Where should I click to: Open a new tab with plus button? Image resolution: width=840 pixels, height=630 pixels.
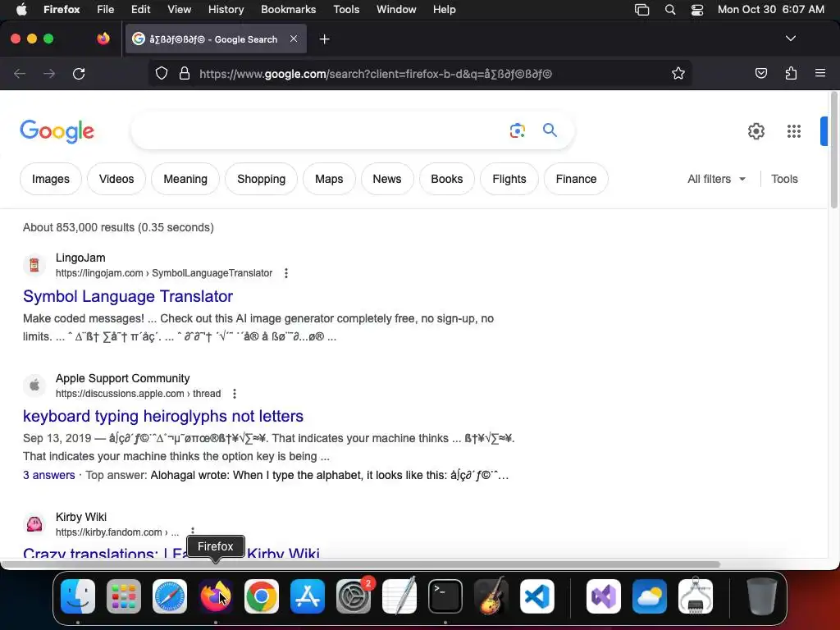tap(324, 39)
